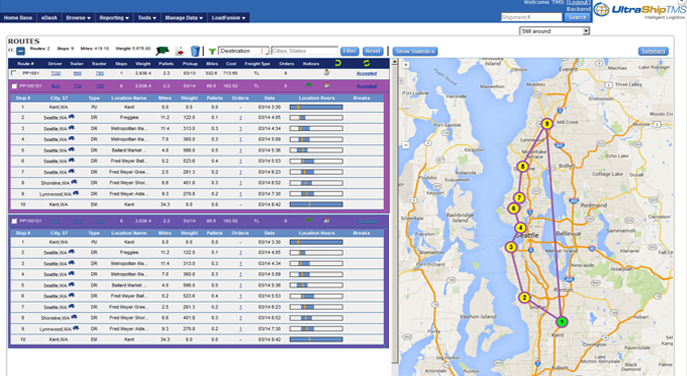Click yellow map marker number 8
Screen dimensions: 687x376
coord(522,167)
